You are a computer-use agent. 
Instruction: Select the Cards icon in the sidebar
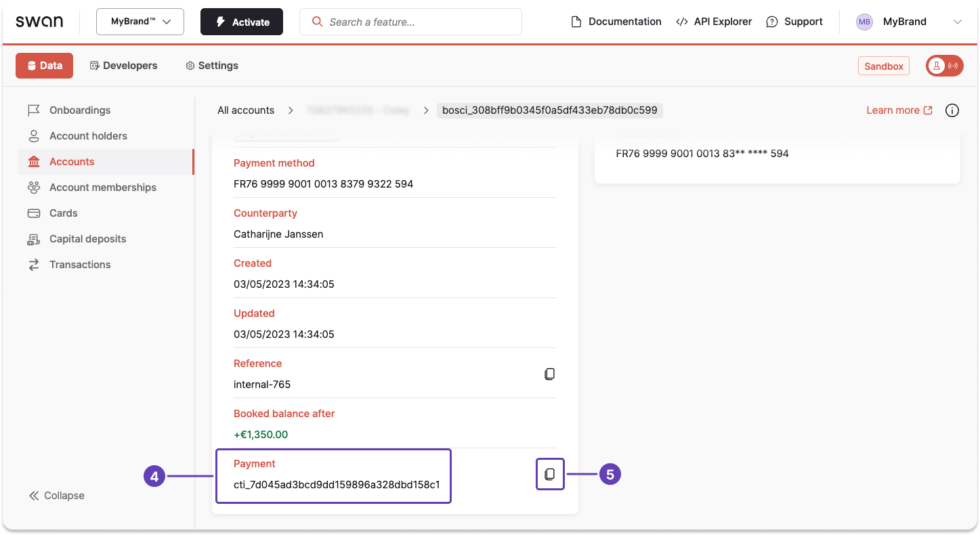pos(34,213)
